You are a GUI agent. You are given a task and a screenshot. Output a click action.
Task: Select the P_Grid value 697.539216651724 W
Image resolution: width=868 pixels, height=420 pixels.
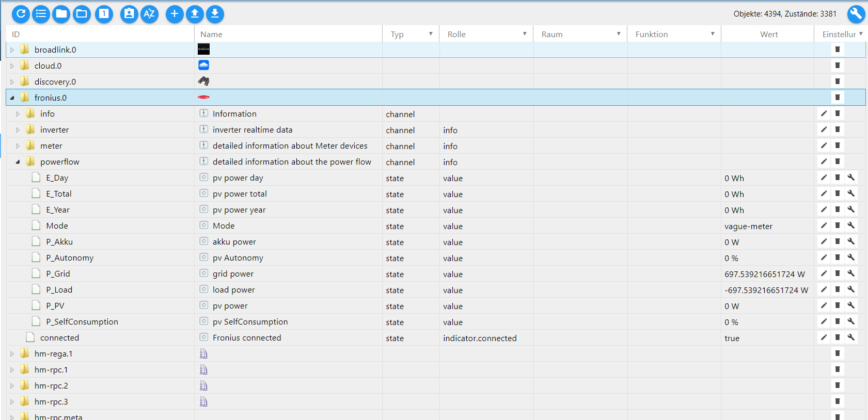(765, 274)
